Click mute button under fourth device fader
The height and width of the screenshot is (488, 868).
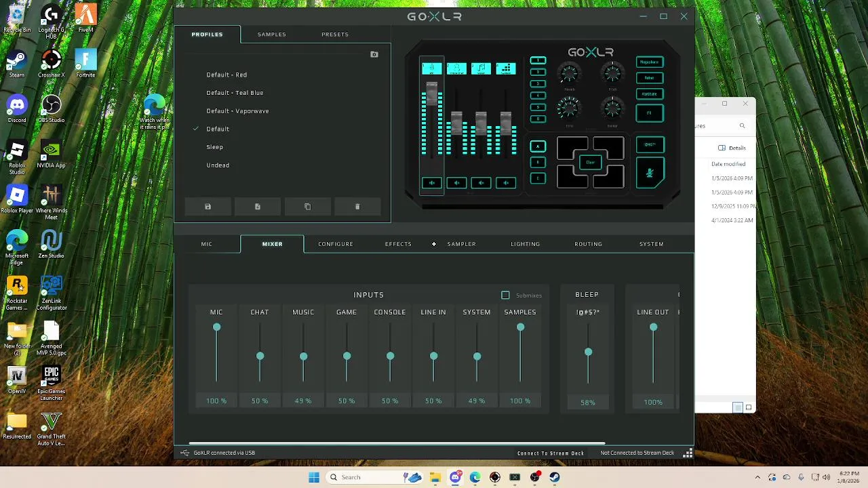(x=506, y=182)
